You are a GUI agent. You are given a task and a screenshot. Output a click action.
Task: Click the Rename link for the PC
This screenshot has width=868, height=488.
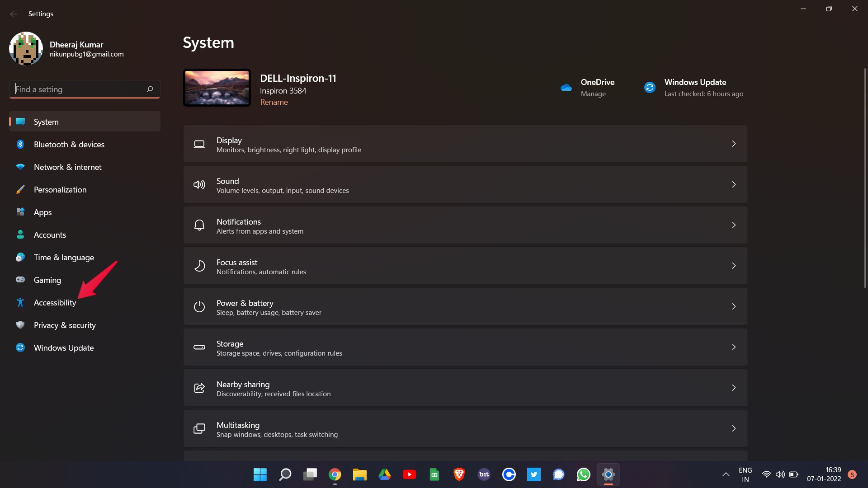point(274,102)
